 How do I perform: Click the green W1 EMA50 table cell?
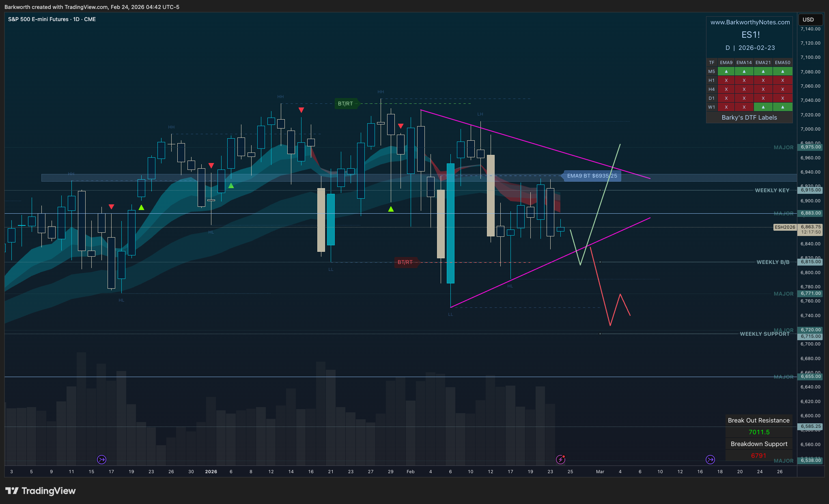[x=782, y=107]
